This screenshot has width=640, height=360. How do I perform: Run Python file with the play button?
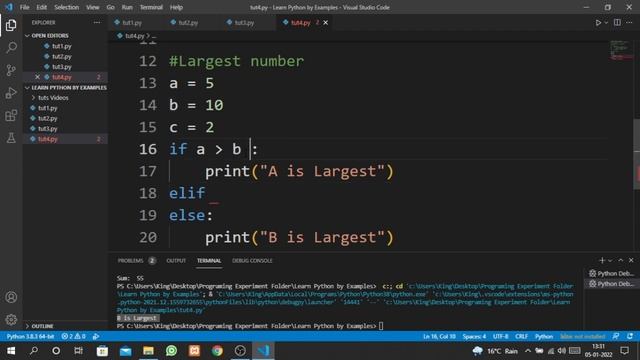[x=598, y=23]
